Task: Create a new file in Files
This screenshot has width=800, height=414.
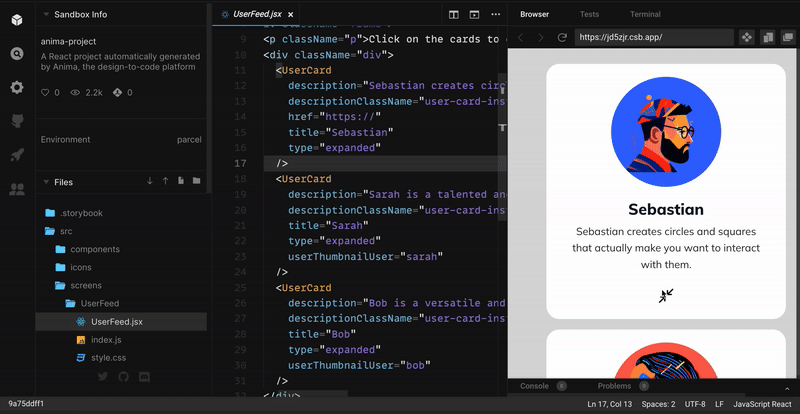Action: (180, 181)
